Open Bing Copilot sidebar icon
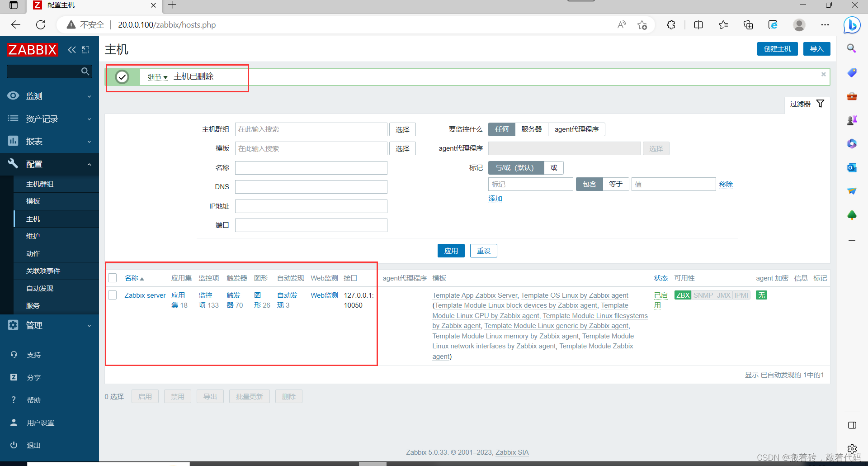The height and width of the screenshot is (466, 868). coord(852,25)
